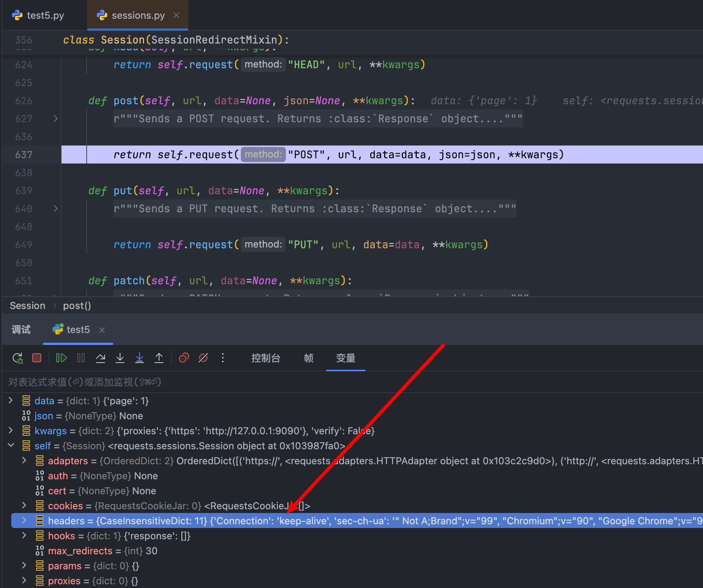This screenshot has width=703, height=588.
Task: Click Step Into My Code icon
Action: [x=140, y=358]
